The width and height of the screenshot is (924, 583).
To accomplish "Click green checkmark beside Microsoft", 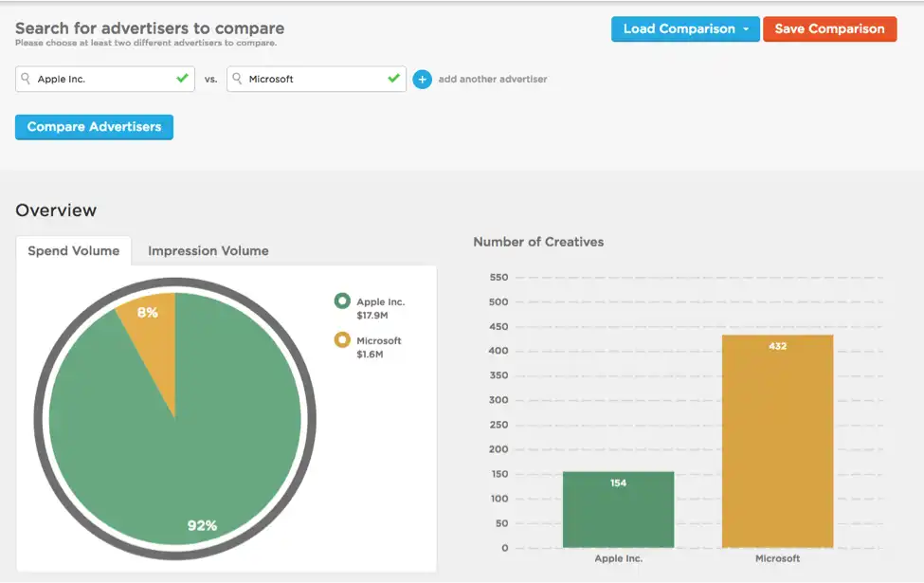I will click(x=393, y=78).
